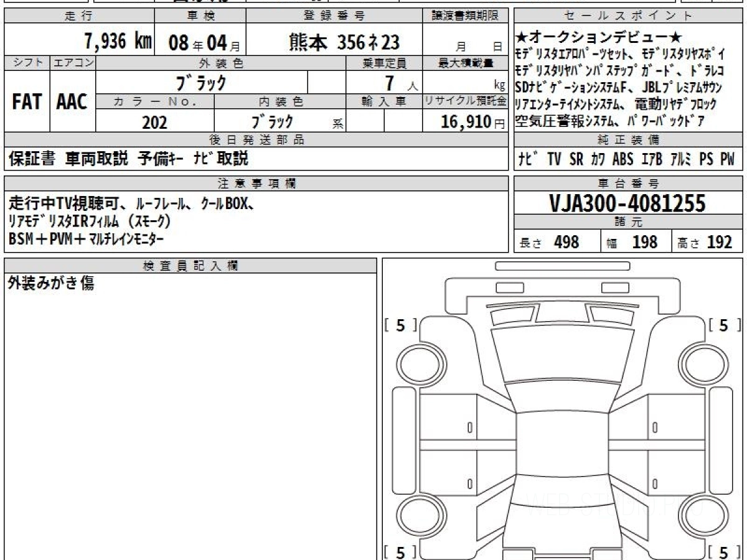This screenshot has height=560, width=747.
Task: Select the inspection date 08年04月
Action: (204, 42)
